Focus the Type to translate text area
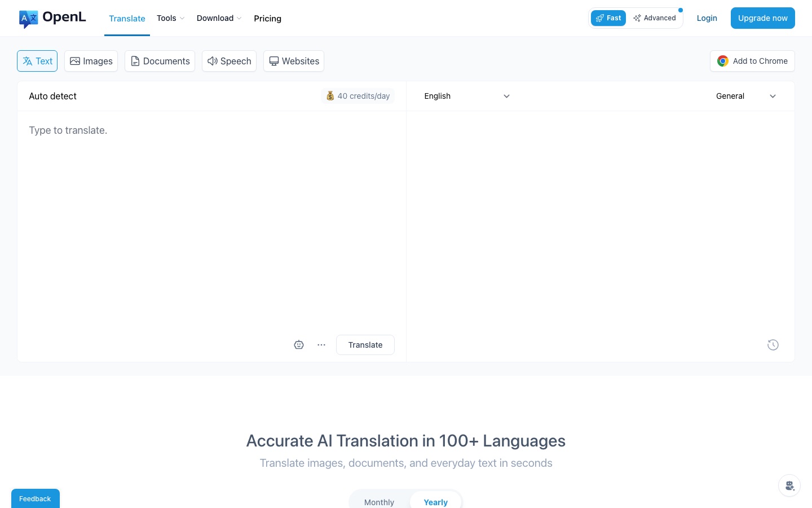This screenshot has height=508, width=812. 211,220
